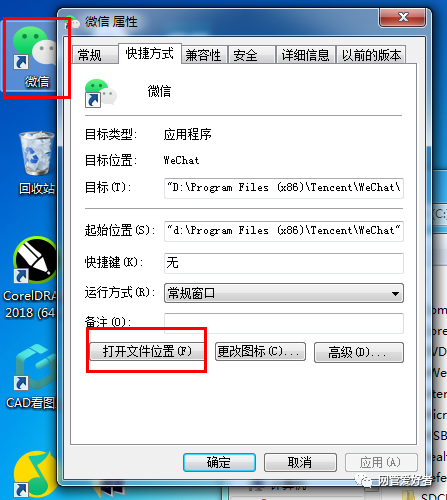Confirm with the 确定 button
447x500 pixels.
(219, 462)
